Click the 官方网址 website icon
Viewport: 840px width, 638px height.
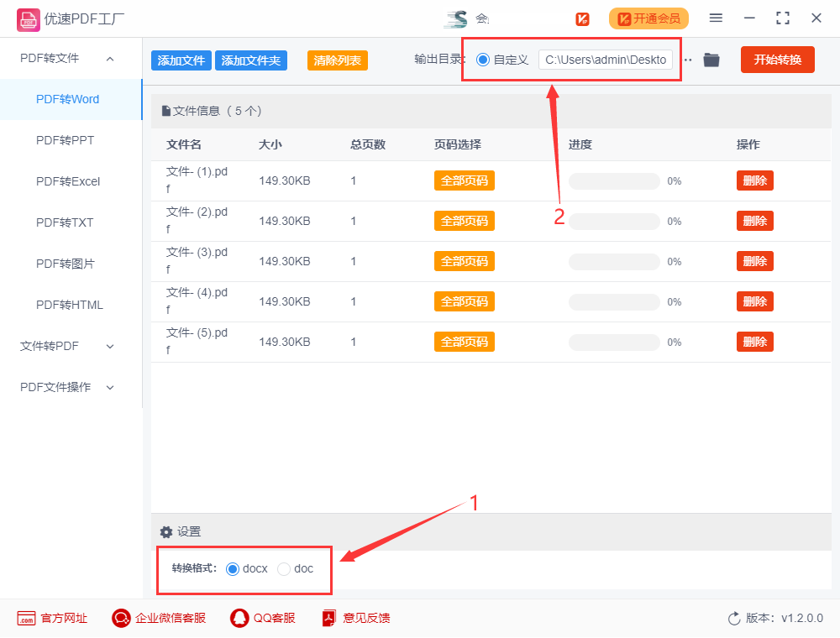coord(26,618)
